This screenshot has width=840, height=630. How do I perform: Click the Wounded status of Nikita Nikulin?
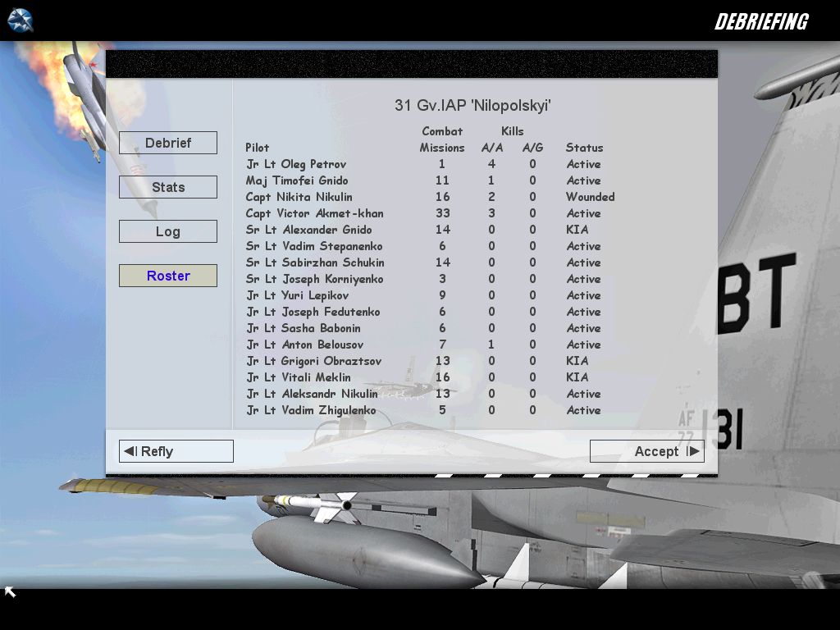click(x=591, y=197)
